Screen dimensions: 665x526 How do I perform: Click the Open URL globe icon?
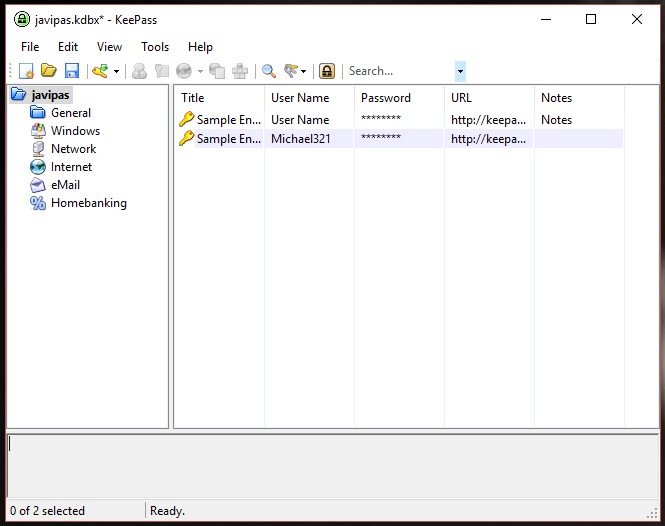click(184, 71)
